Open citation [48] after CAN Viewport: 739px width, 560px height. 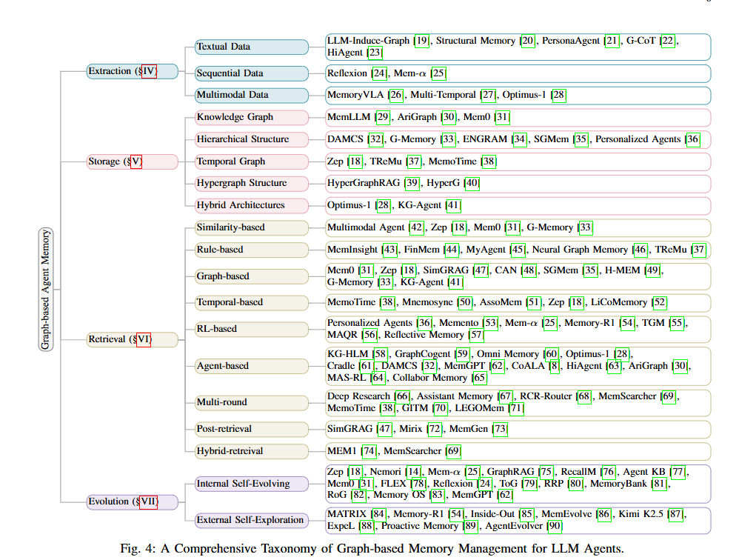click(529, 270)
